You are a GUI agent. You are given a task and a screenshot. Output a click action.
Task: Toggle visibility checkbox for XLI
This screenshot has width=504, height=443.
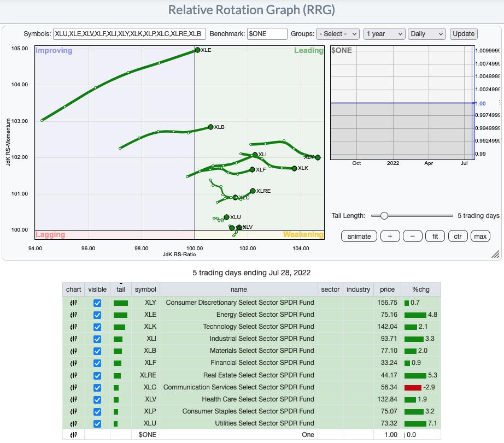coord(97,339)
